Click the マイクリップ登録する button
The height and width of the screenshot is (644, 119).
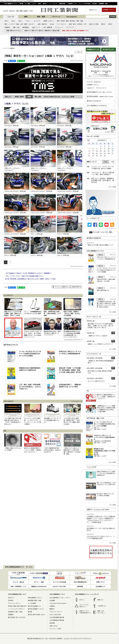point(60,287)
